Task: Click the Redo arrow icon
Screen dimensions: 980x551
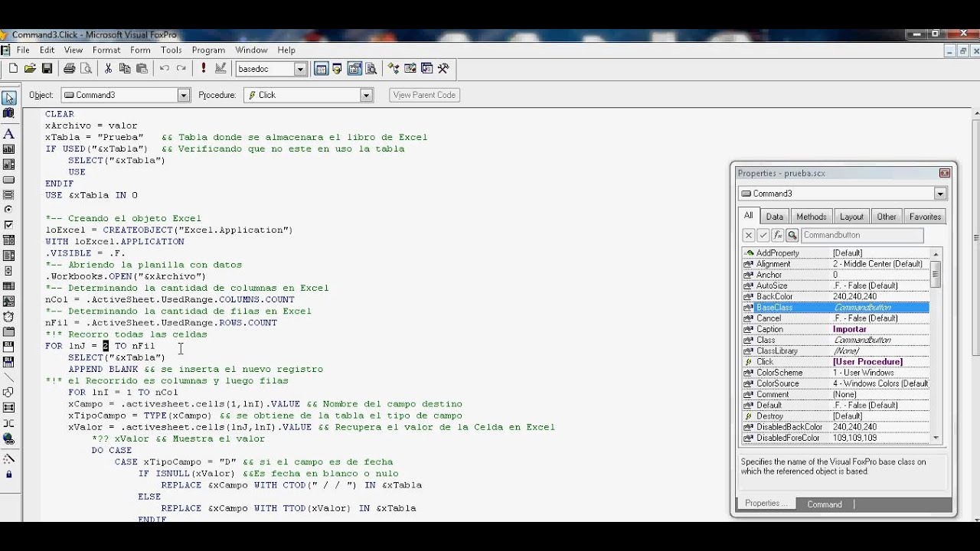Action: coord(181,69)
